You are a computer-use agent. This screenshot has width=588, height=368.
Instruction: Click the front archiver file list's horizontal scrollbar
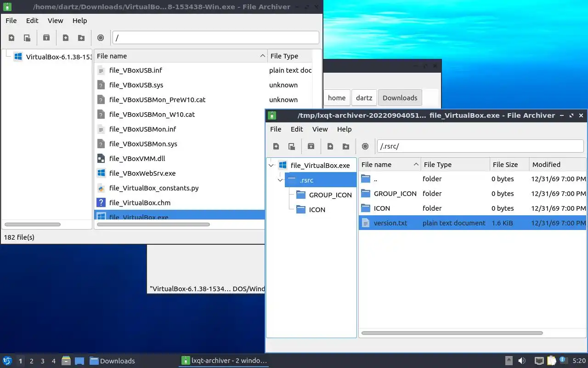click(x=452, y=333)
